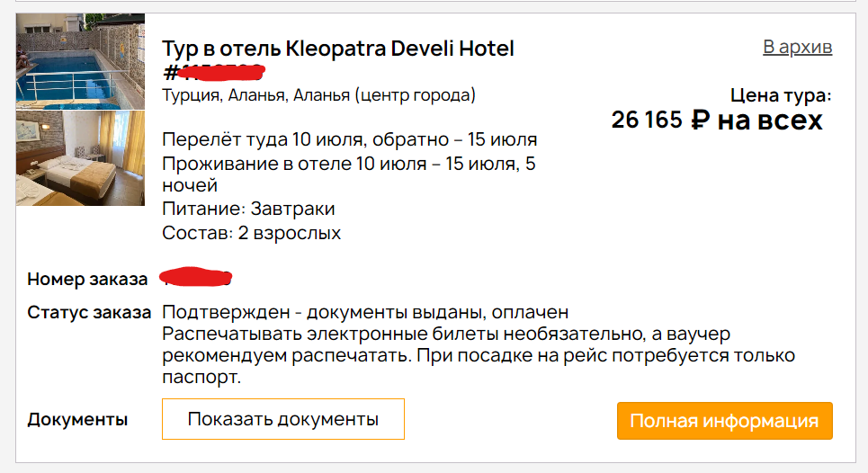
Task: Click the 'Цена тура:' label
Action: click(781, 95)
